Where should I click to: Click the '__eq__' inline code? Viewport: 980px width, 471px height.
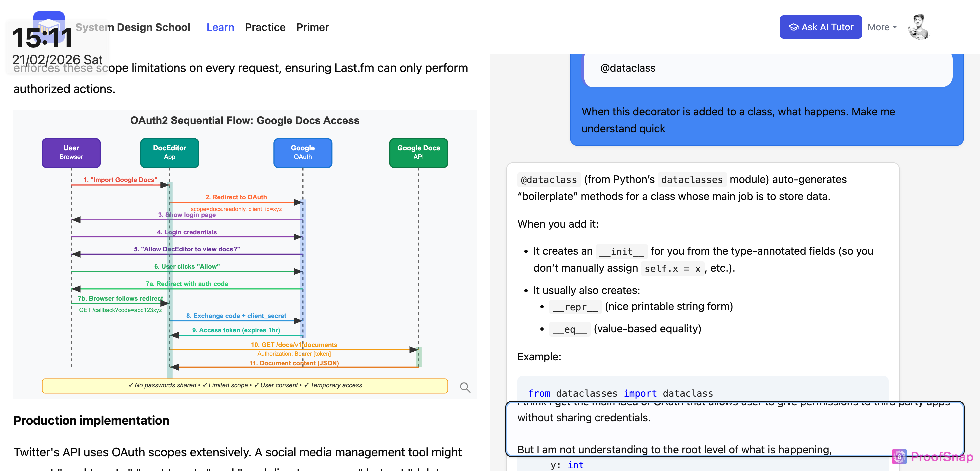tap(570, 329)
